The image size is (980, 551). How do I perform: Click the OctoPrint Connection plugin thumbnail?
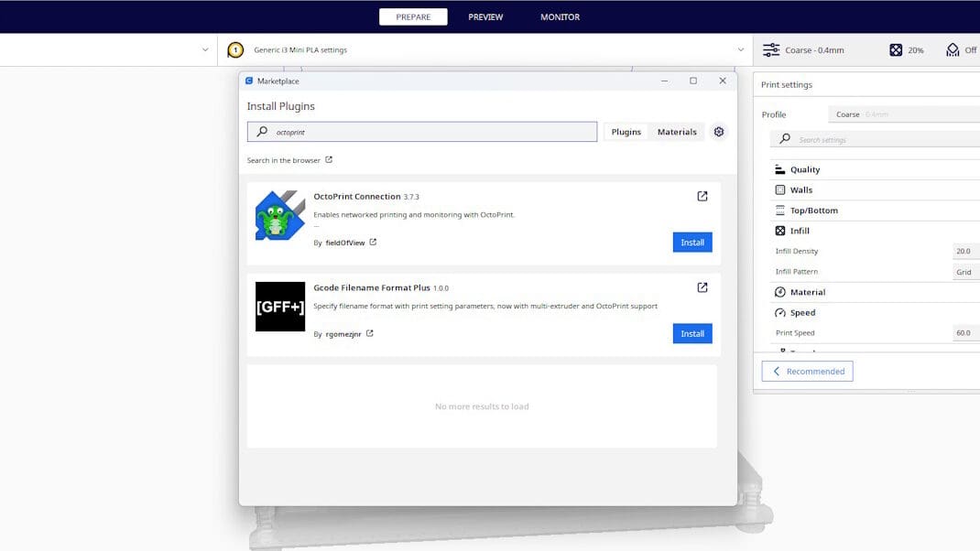pyautogui.click(x=280, y=215)
